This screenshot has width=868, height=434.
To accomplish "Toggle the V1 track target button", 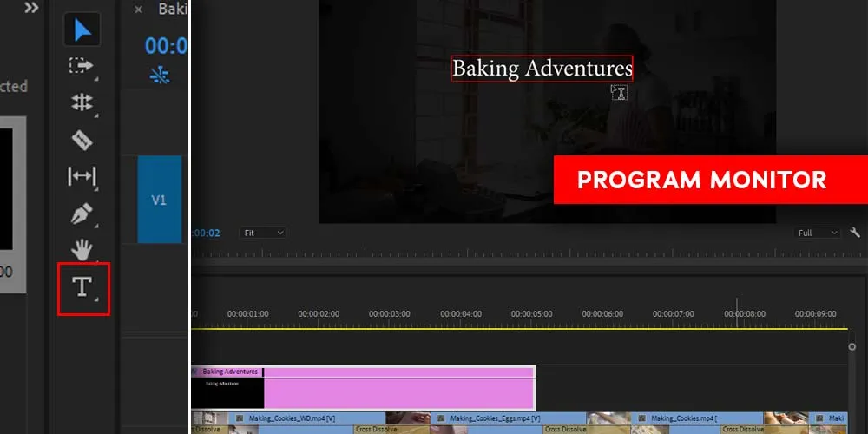I will (x=159, y=200).
